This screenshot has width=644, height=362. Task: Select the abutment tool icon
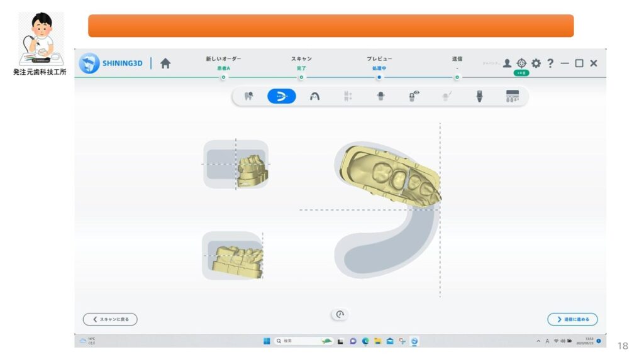(479, 96)
